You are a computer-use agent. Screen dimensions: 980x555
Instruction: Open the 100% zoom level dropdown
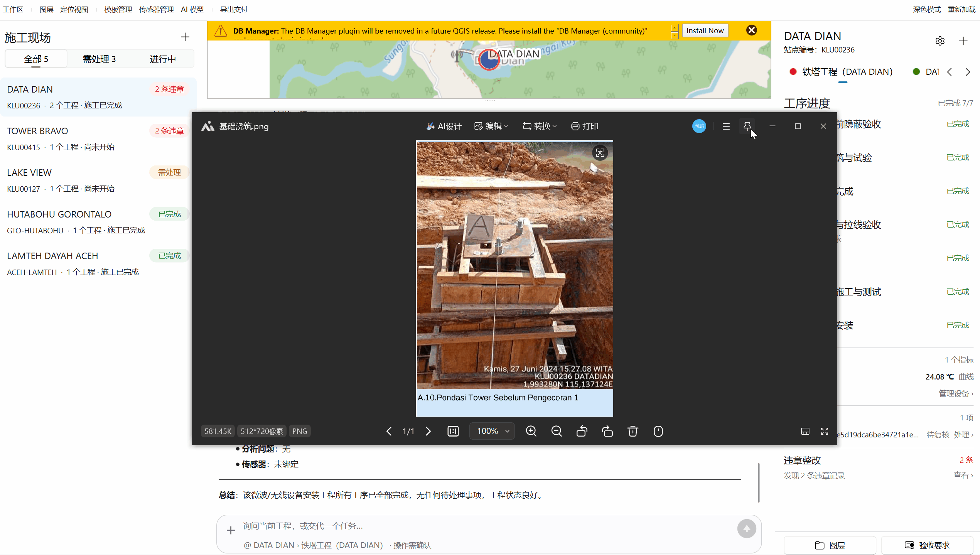pos(492,431)
